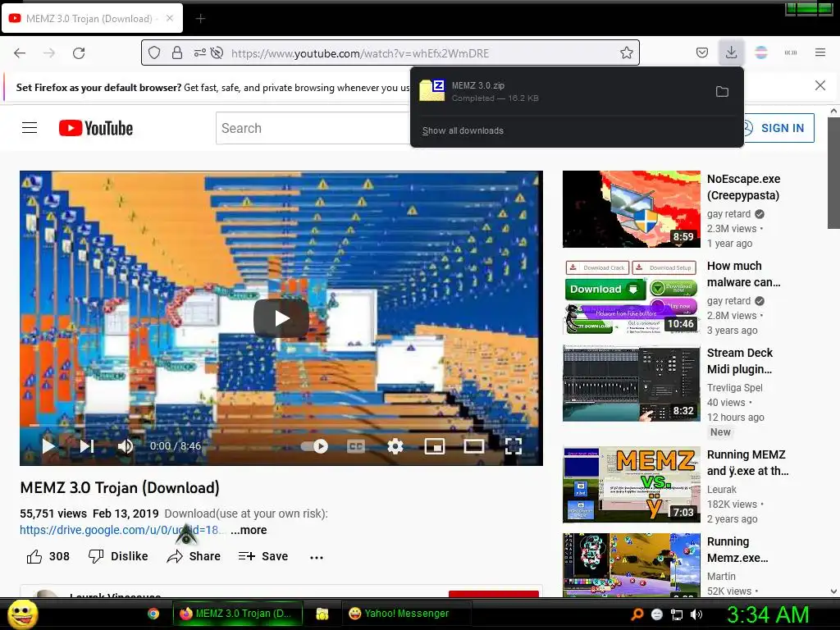The image size is (840, 630).
Task: Bookmark this page with the star icon
Action: tap(626, 52)
